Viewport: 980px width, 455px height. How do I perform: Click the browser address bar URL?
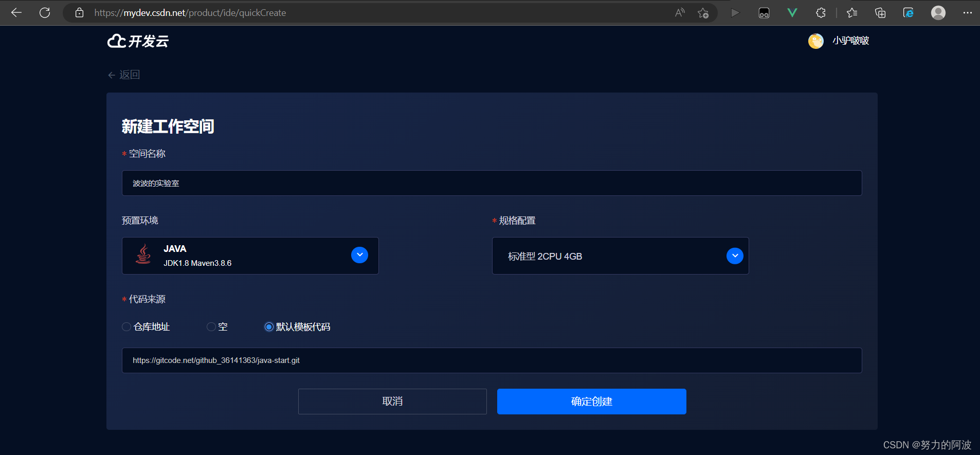coord(190,13)
